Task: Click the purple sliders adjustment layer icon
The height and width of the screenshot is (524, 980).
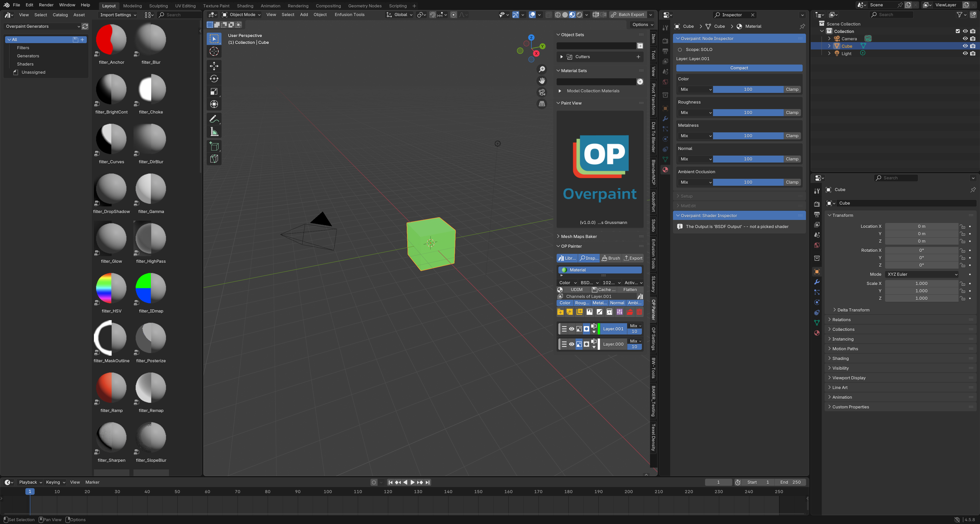Action: tap(619, 312)
